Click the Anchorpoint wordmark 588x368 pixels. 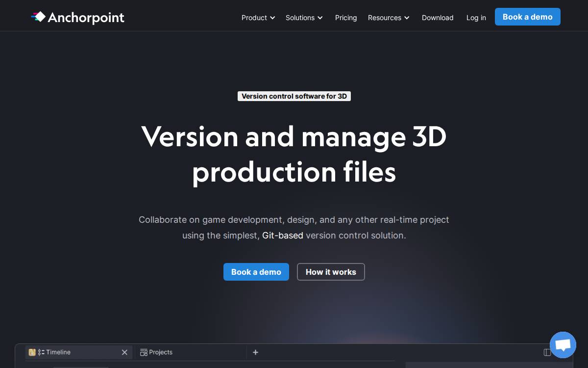[x=86, y=18]
